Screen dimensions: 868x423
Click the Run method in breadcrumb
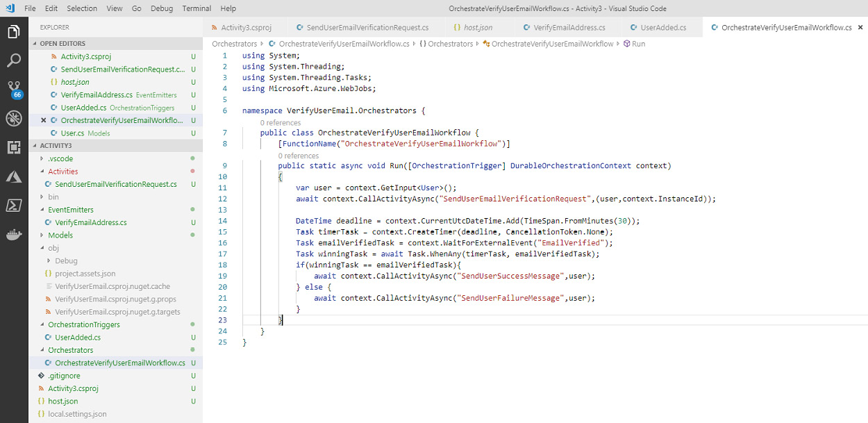635,44
